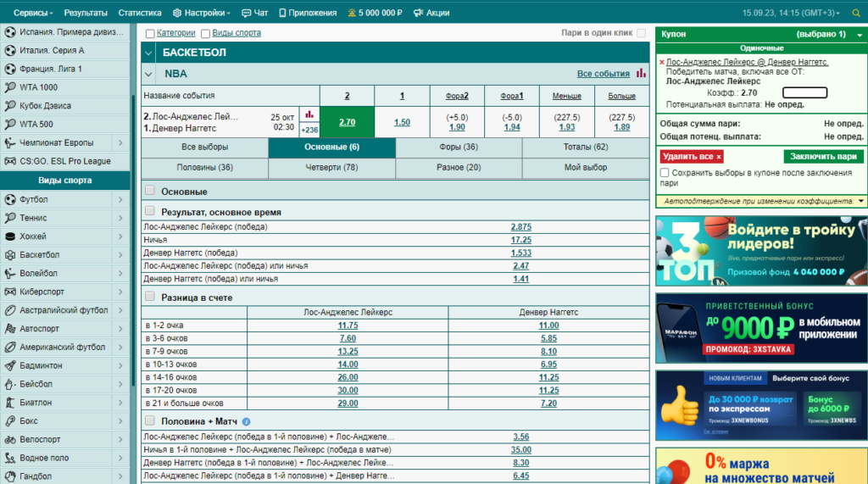Collapse the БАСКЕТБОЛ section chevron
The height and width of the screenshot is (484, 868).
pos(148,53)
